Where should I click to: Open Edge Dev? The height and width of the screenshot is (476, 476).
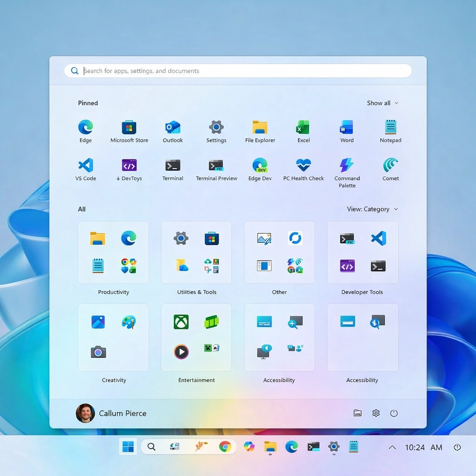[x=259, y=168]
